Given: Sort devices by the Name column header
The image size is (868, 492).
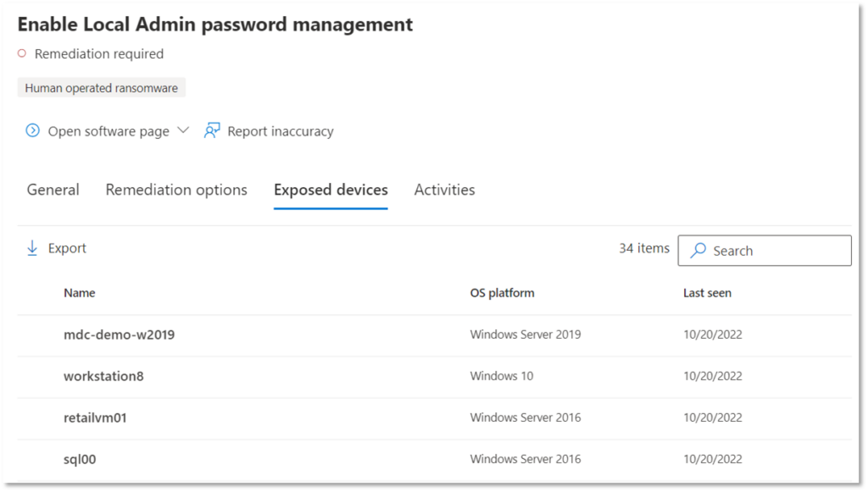Looking at the screenshot, I should pos(79,292).
